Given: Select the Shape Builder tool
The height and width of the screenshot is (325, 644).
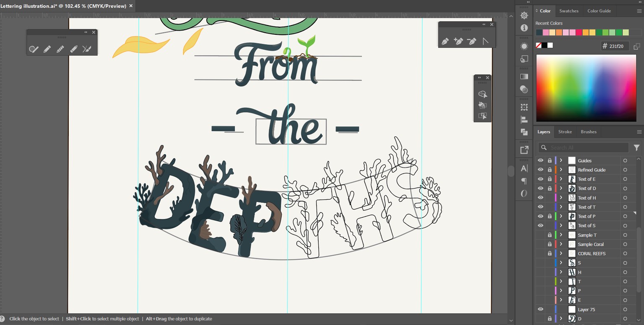Looking at the screenshot, I should coord(482,94).
